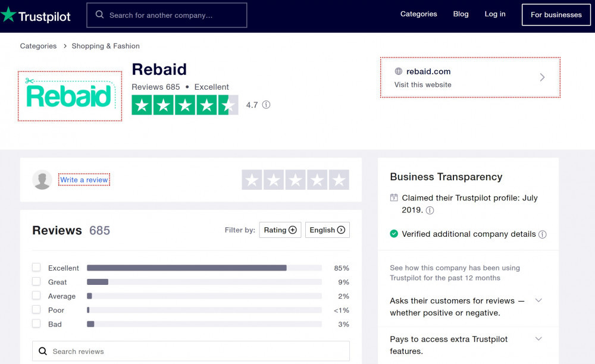Check the Great rating filter
This screenshot has width=595, height=364.
coord(36,281)
